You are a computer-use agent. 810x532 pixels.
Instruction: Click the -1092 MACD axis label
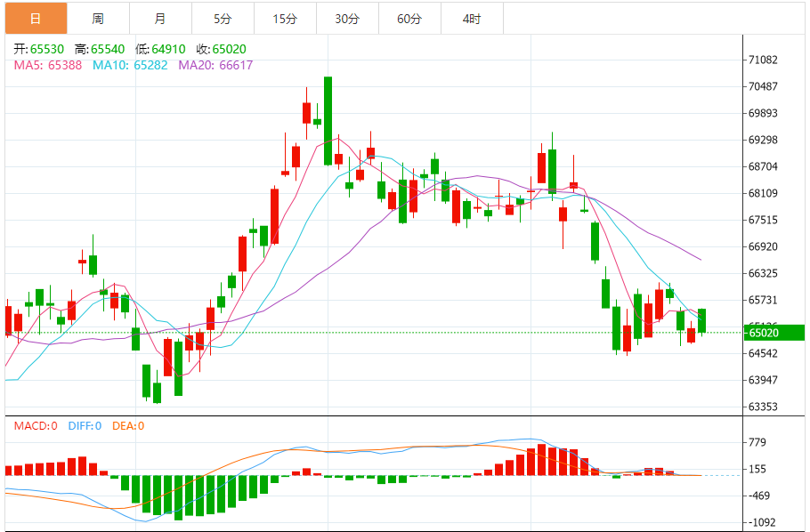point(761,523)
